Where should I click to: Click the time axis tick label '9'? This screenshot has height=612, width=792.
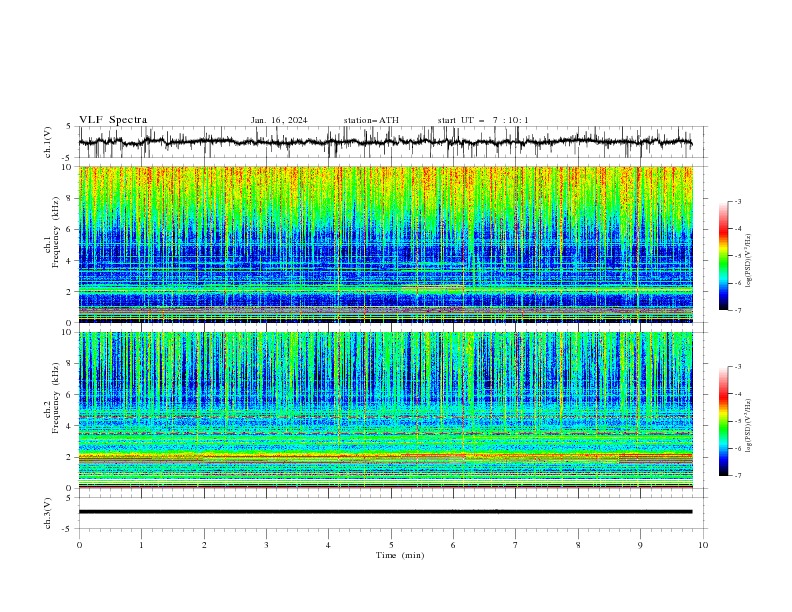click(x=640, y=545)
